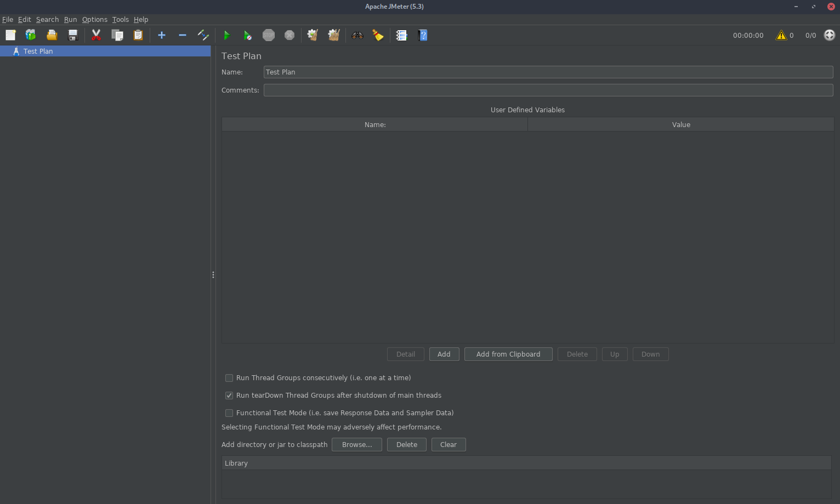Click the split pane divider handle

click(213, 274)
